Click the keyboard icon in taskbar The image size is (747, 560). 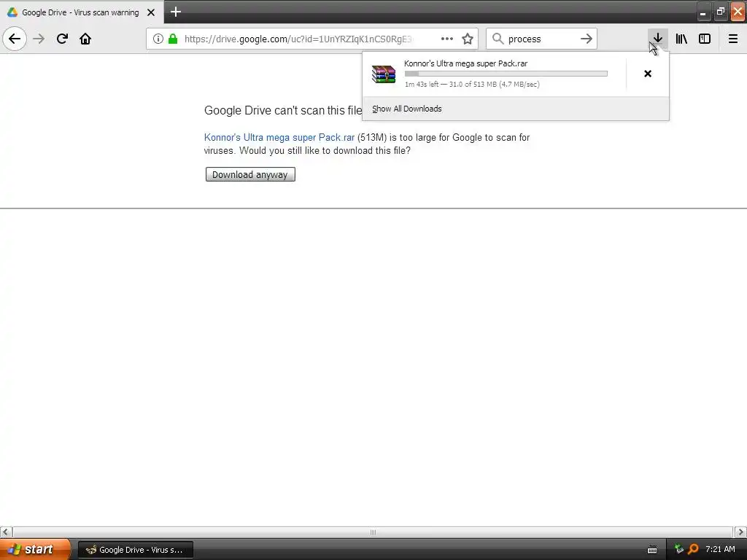click(x=652, y=550)
